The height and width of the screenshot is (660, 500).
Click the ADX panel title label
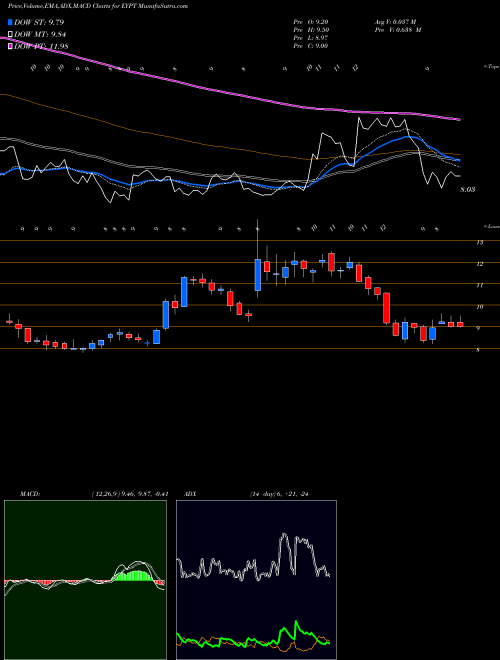coord(189,494)
